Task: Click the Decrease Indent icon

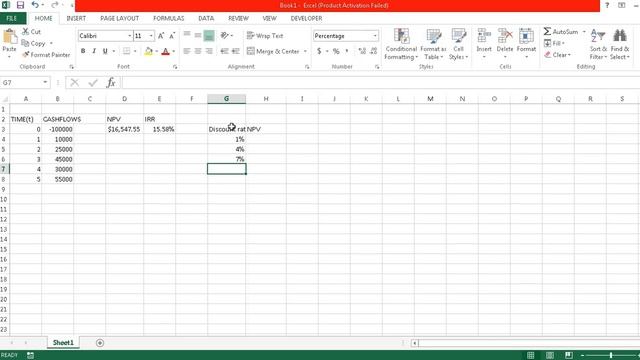Action: 224,51
